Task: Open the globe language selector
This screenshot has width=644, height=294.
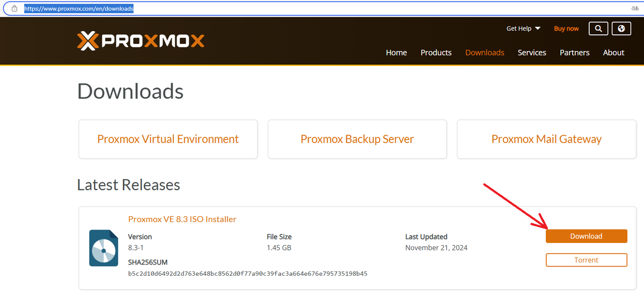Action: [x=621, y=28]
